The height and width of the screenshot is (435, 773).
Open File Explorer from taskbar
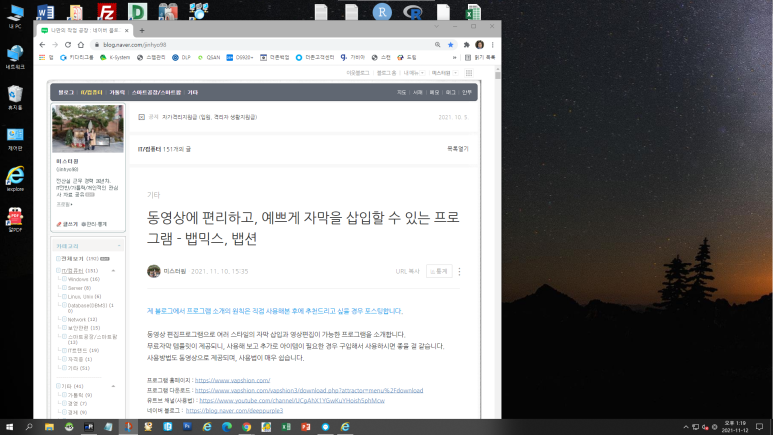coord(49,427)
